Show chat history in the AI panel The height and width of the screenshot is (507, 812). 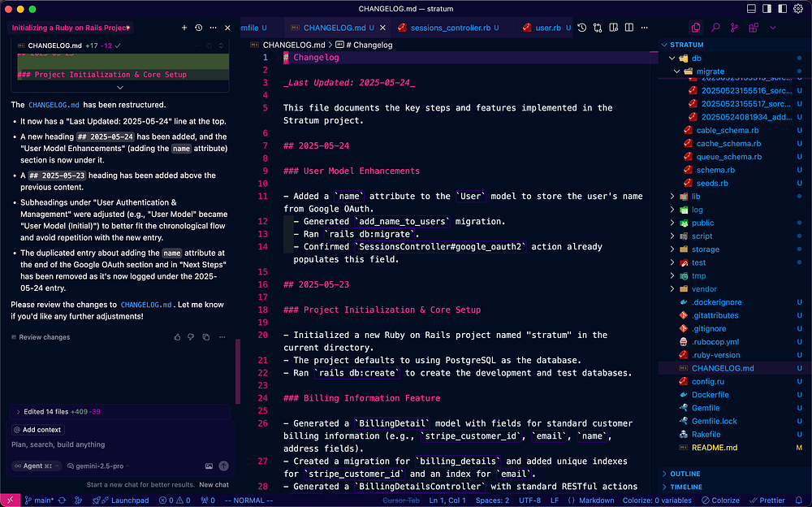[x=200, y=28]
